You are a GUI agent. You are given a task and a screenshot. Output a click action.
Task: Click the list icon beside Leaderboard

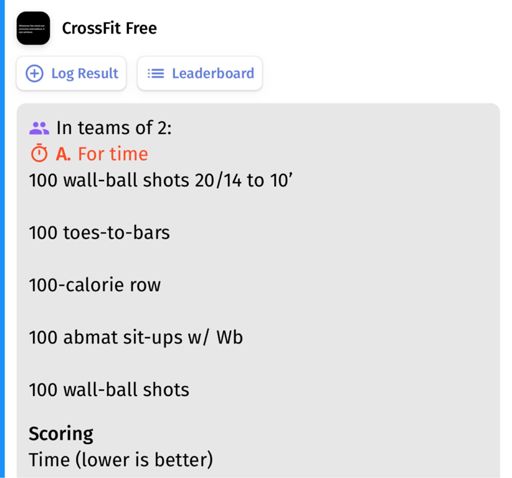156,73
